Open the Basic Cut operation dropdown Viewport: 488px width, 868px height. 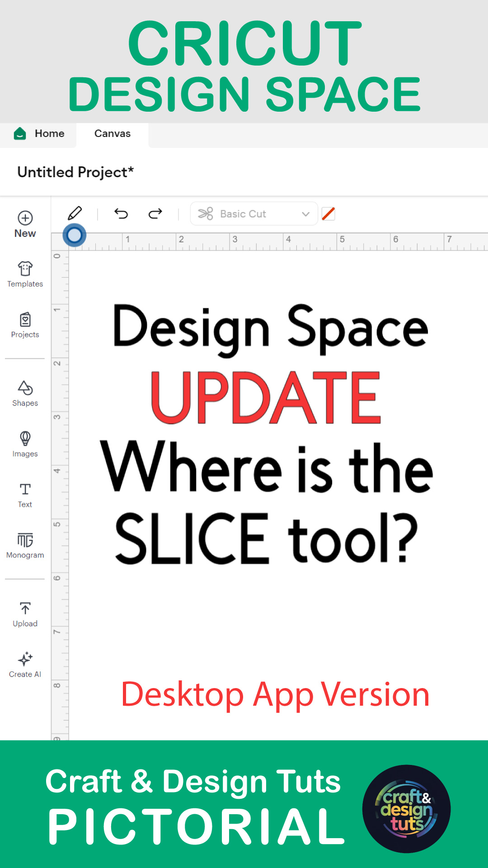(x=254, y=214)
